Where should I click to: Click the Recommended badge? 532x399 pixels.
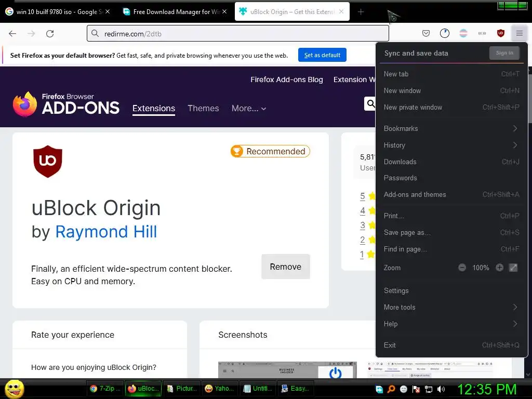pyautogui.click(x=270, y=151)
